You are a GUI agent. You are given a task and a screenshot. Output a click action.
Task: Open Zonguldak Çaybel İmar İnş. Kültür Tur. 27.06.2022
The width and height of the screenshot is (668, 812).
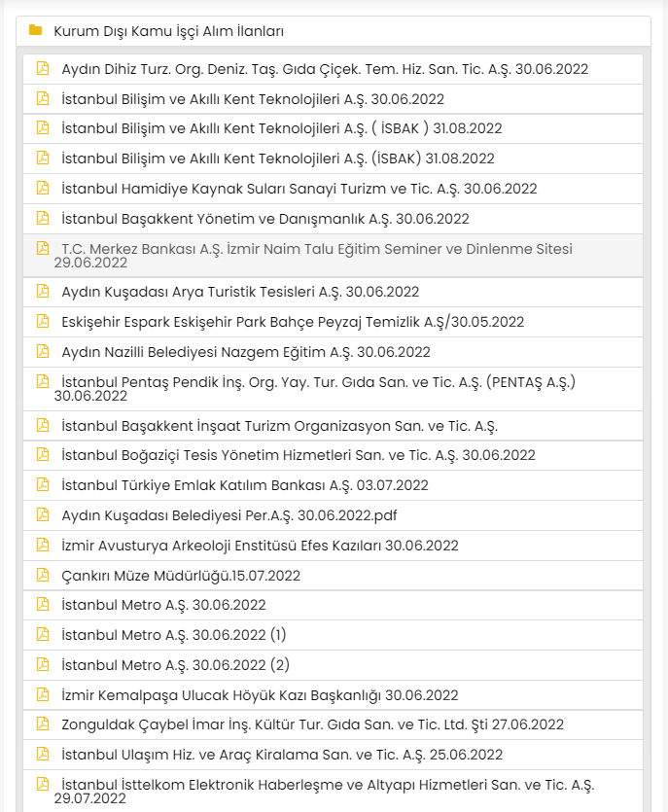click(312, 724)
